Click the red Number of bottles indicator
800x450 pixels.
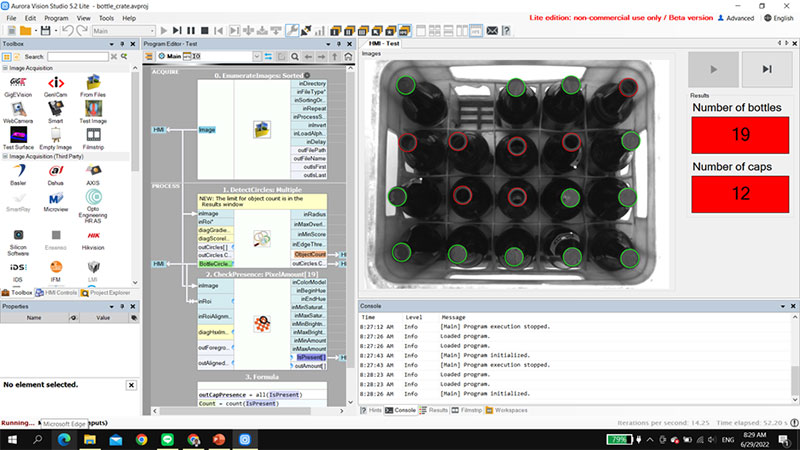click(x=740, y=135)
